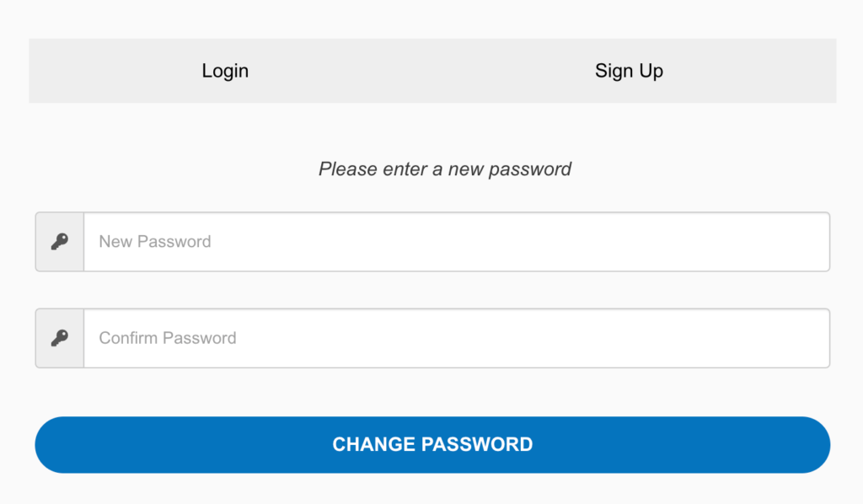The image size is (863, 504).
Task: Focus the Confirm Password input field
Action: click(456, 338)
